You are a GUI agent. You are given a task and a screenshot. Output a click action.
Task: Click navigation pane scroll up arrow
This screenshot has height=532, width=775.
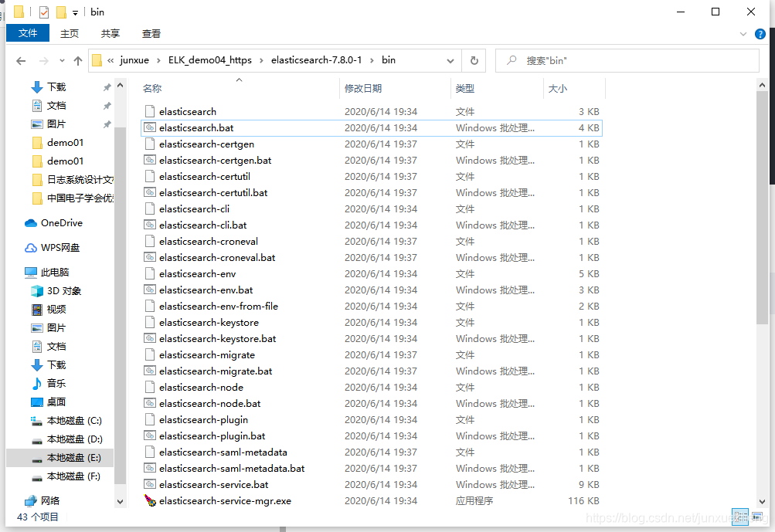click(120, 85)
